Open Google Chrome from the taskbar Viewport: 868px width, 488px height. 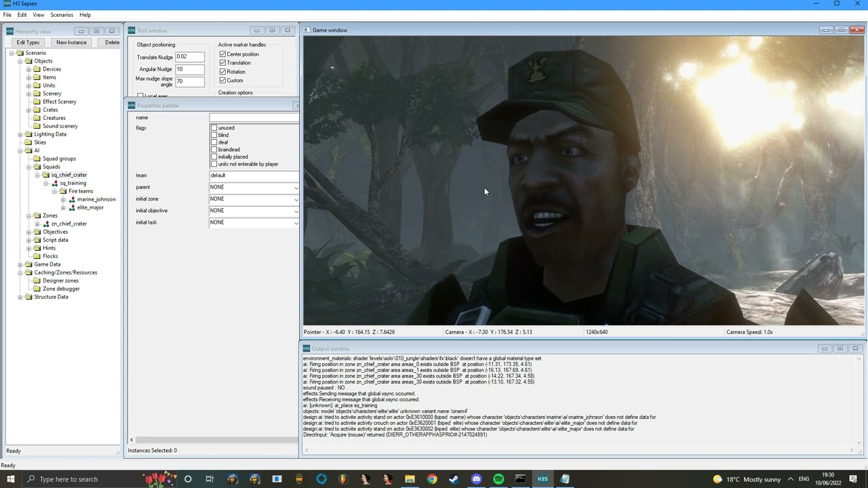(x=432, y=479)
